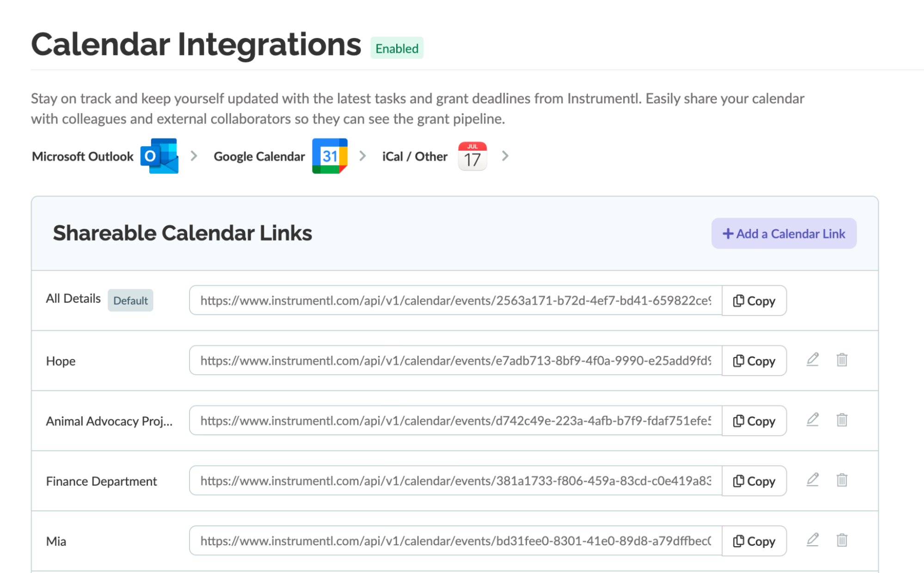Edit the Hope calendar link
The width and height of the screenshot is (924, 573).
click(813, 360)
